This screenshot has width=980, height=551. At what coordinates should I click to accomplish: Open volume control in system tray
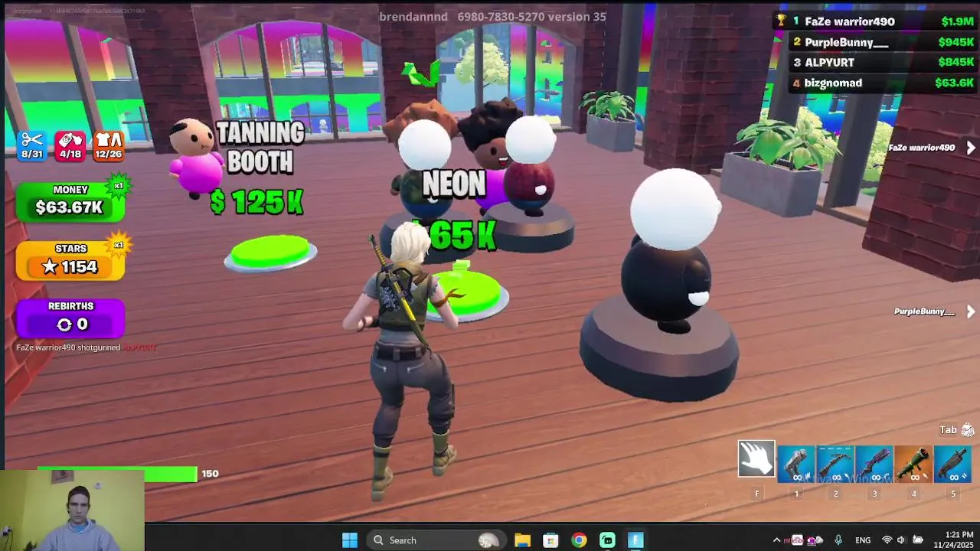click(x=901, y=540)
